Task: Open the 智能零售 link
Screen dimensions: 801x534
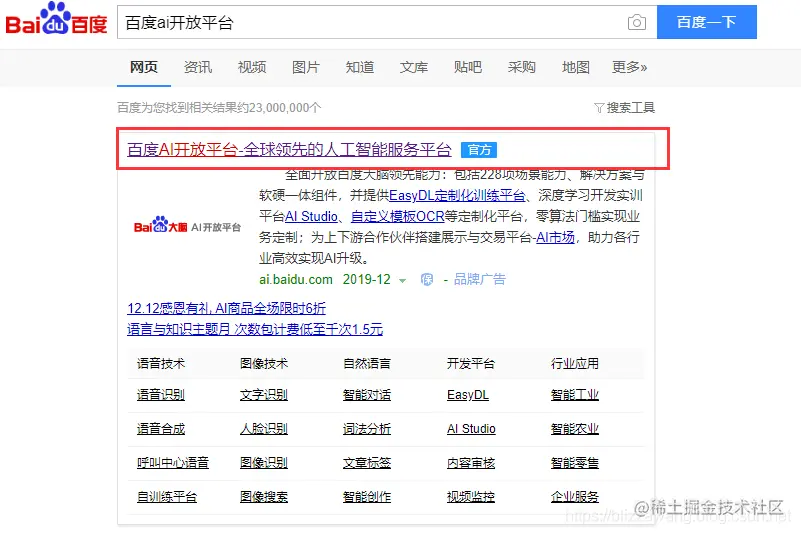Action: [x=575, y=462]
